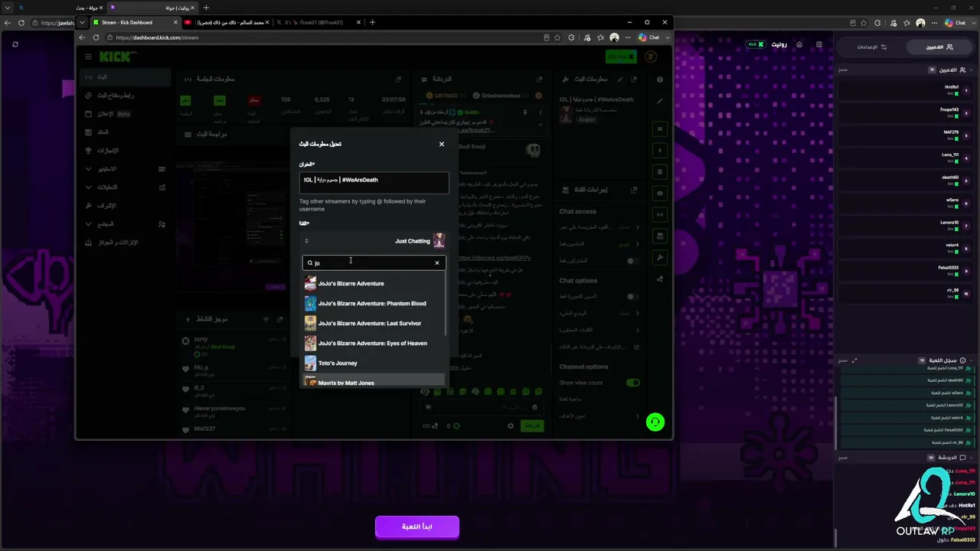Viewport: 980px width, 551px height.
Task: Click the Kick logo
Action: pyautogui.click(x=116, y=57)
